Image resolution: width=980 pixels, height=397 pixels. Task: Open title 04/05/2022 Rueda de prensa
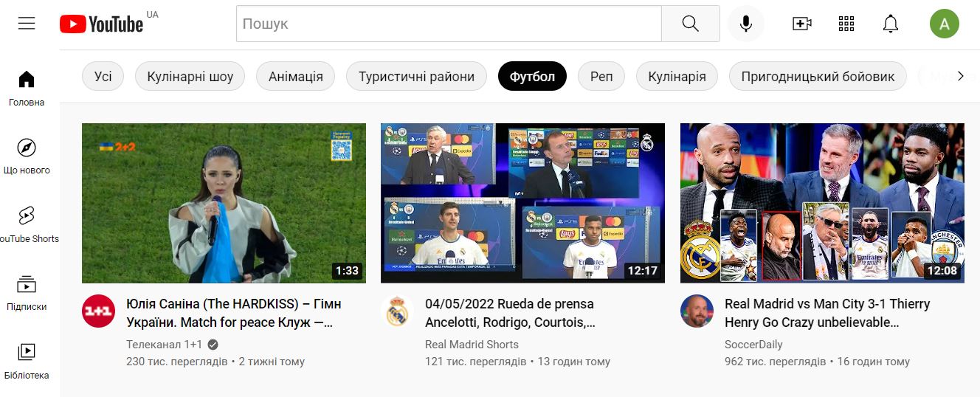[x=511, y=313]
